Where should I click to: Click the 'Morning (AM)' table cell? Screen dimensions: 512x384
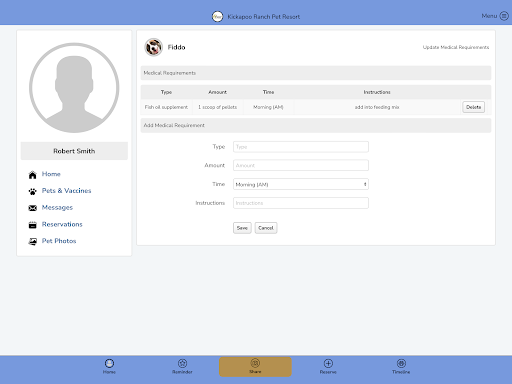click(268, 107)
